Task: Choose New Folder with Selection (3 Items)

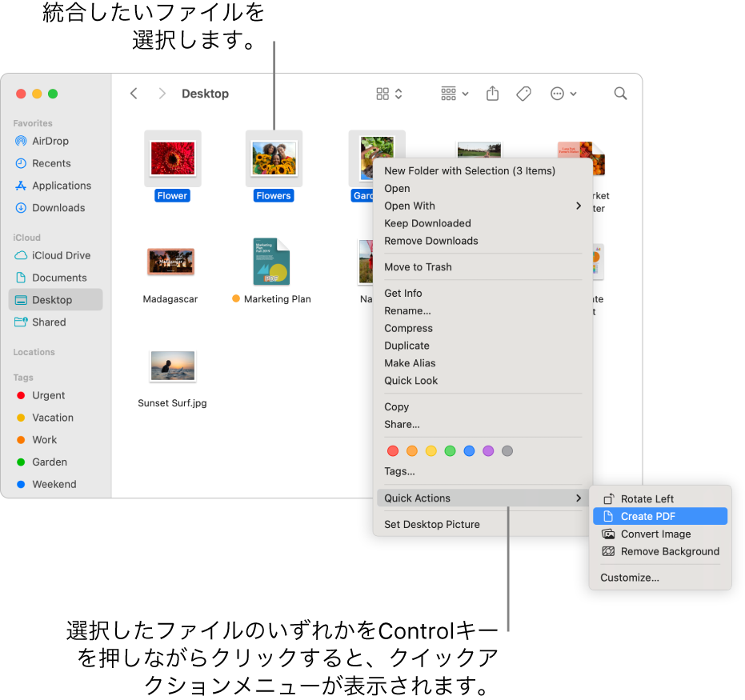Action: [483, 171]
